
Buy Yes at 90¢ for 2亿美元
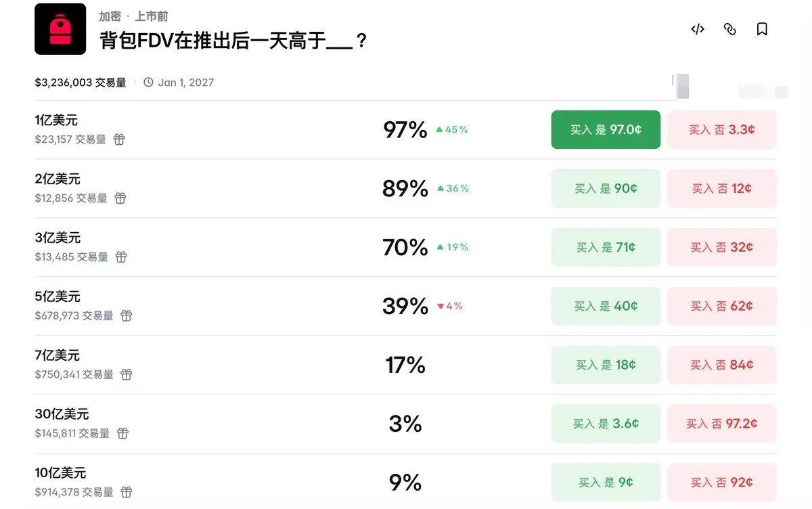pos(606,189)
